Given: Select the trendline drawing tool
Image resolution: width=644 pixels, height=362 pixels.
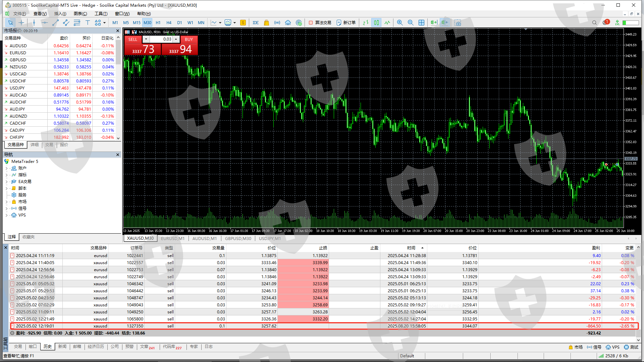Looking at the screenshot, I should pos(55,22).
